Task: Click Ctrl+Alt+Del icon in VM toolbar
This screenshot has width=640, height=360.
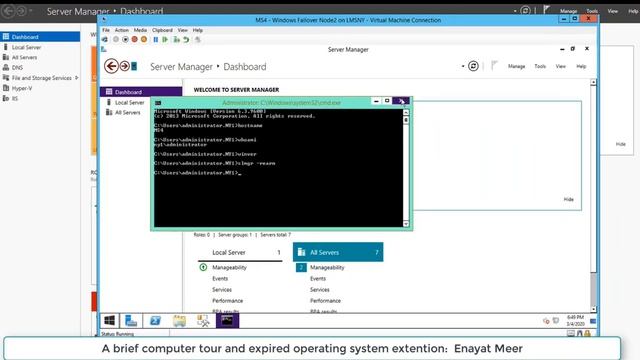Action: pyautogui.click(x=104, y=40)
